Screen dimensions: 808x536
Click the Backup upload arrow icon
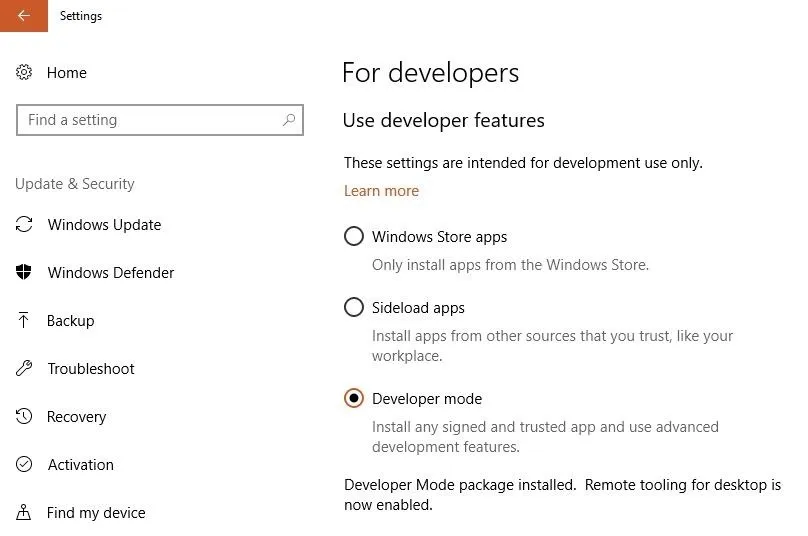(x=24, y=321)
